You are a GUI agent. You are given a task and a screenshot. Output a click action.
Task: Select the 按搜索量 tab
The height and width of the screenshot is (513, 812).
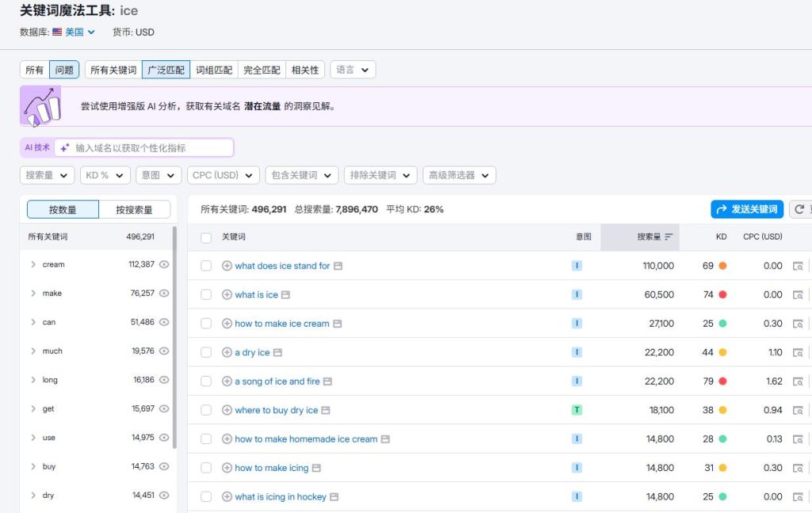tap(134, 210)
